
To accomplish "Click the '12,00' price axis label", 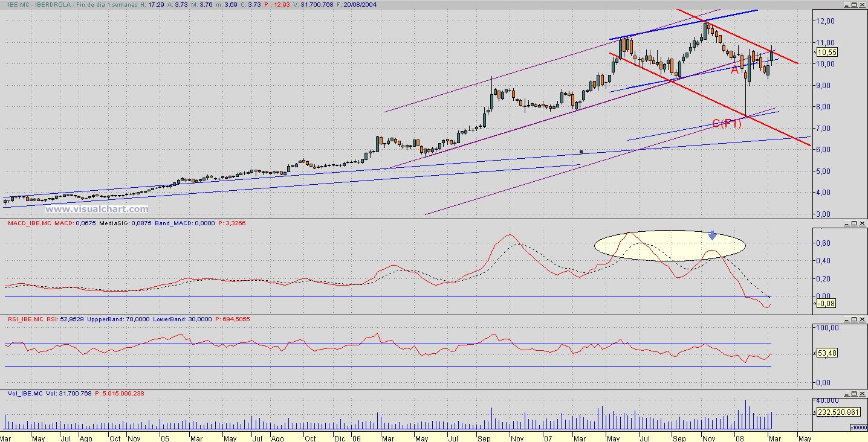I will [x=825, y=21].
